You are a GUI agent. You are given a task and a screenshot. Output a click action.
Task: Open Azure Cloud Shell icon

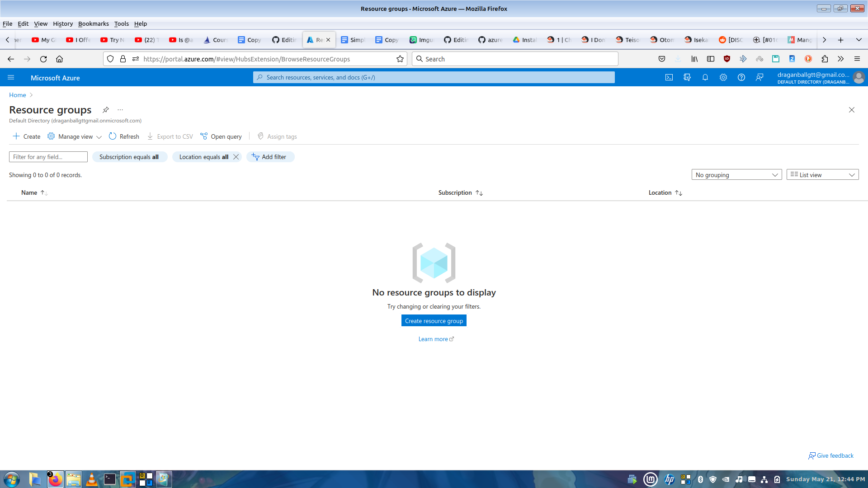[x=669, y=77]
